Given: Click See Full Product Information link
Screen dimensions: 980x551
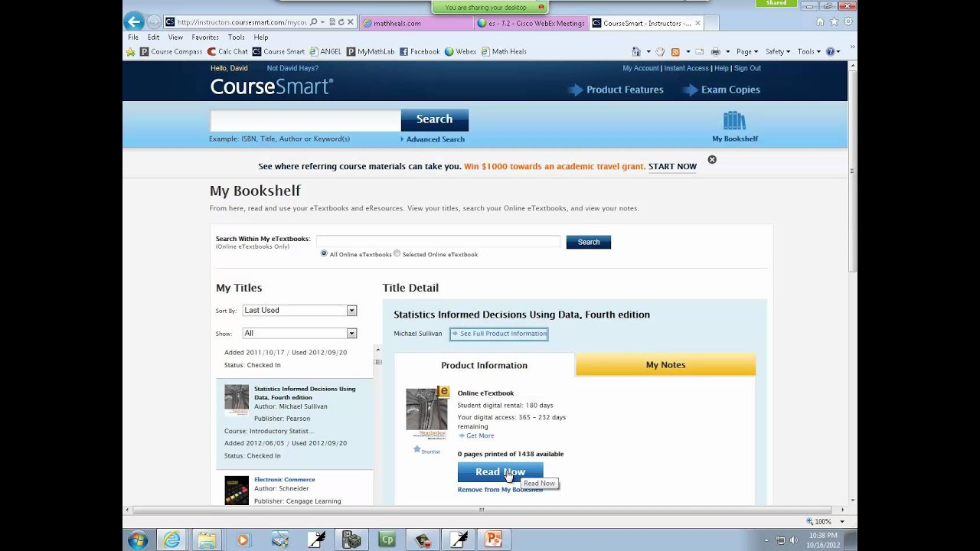Looking at the screenshot, I should tap(499, 334).
